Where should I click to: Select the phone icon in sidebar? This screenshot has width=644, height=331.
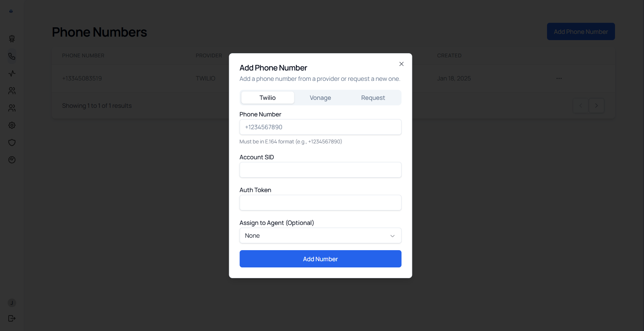[x=12, y=56]
